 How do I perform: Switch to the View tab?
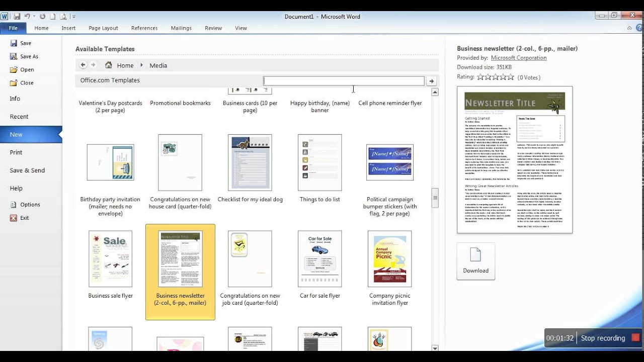pos(241,28)
